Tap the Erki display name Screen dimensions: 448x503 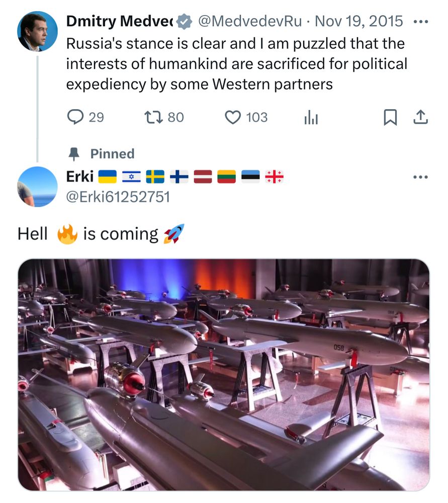(79, 177)
